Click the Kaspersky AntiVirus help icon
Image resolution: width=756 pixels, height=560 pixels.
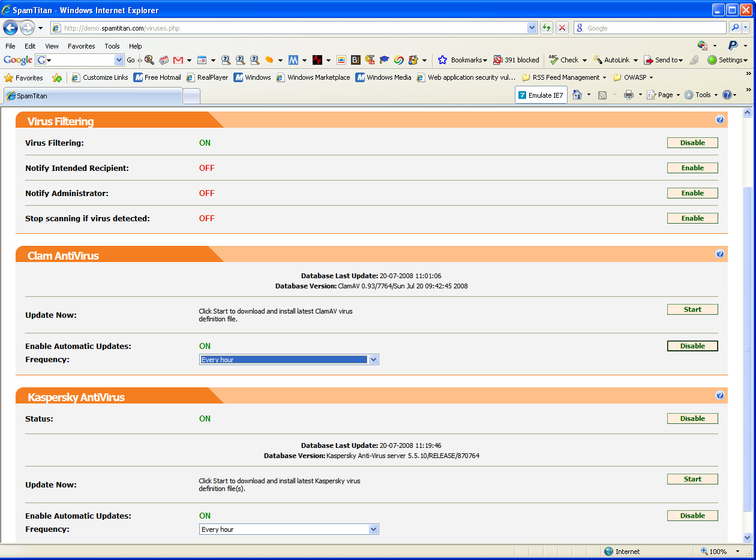click(x=719, y=396)
